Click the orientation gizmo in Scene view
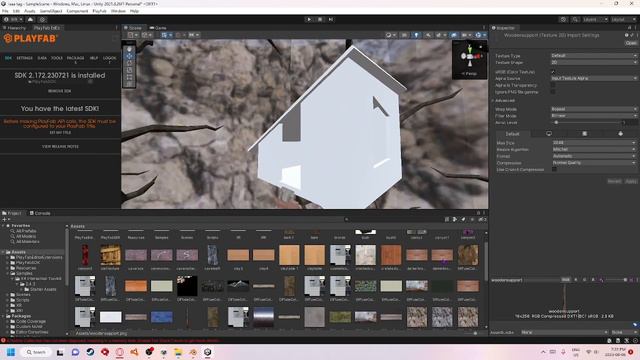The width and height of the screenshot is (640, 360). click(x=469, y=56)
